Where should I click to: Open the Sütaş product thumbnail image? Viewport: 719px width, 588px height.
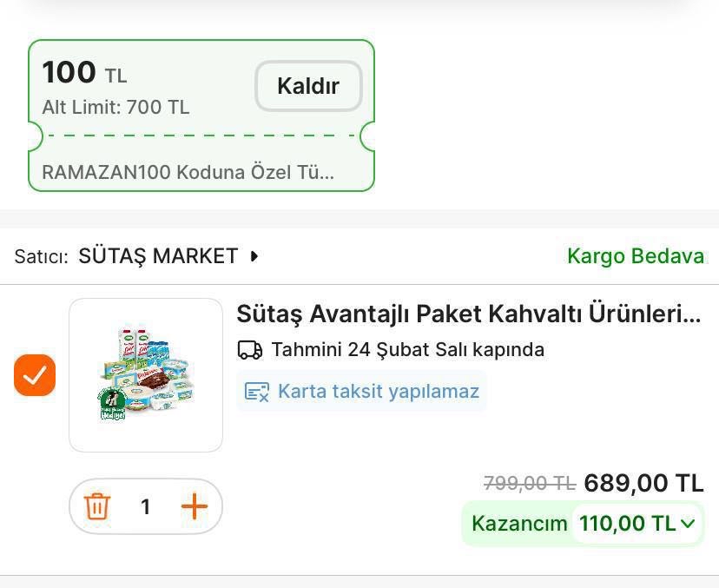click(146, 375)
